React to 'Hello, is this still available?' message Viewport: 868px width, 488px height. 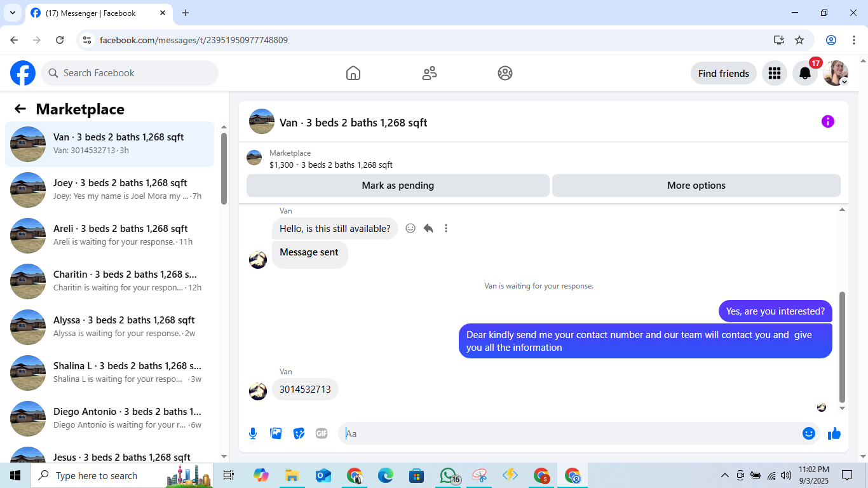point(410,228)
